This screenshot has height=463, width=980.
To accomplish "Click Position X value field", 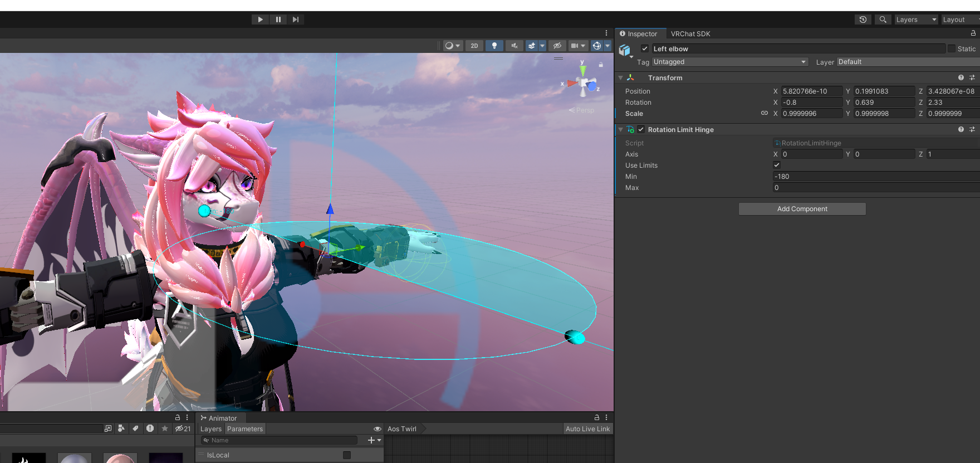I will (x=812, y=91).
